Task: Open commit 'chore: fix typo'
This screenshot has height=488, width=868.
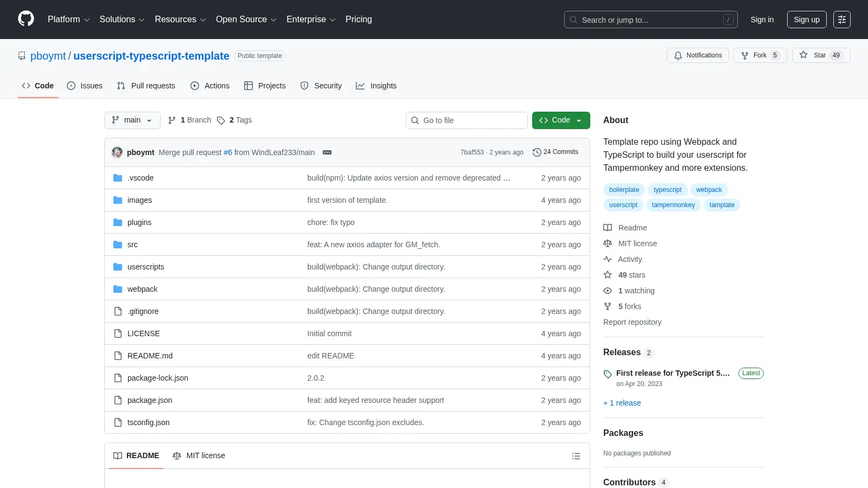Action: click(x=331, y=222)
